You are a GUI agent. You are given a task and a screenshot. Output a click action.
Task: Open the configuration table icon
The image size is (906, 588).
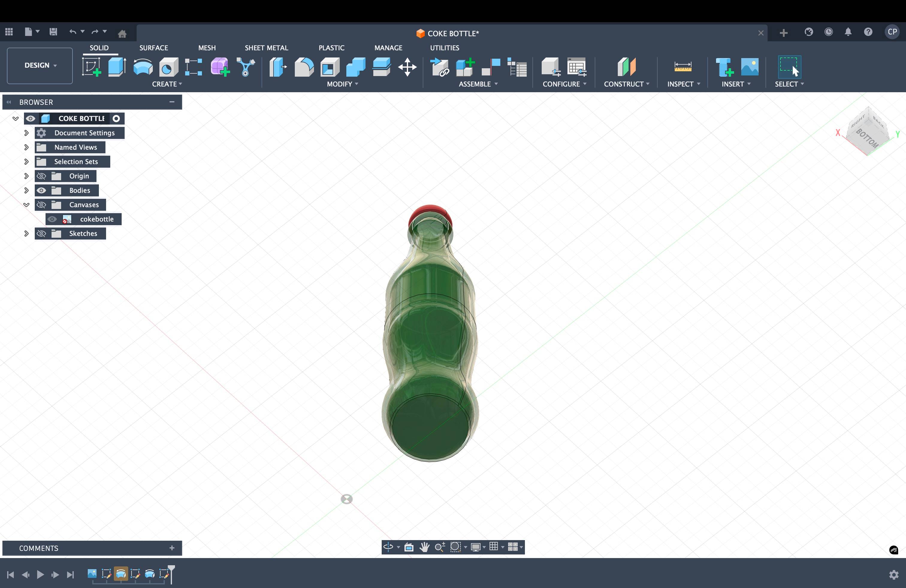(577, 67)
